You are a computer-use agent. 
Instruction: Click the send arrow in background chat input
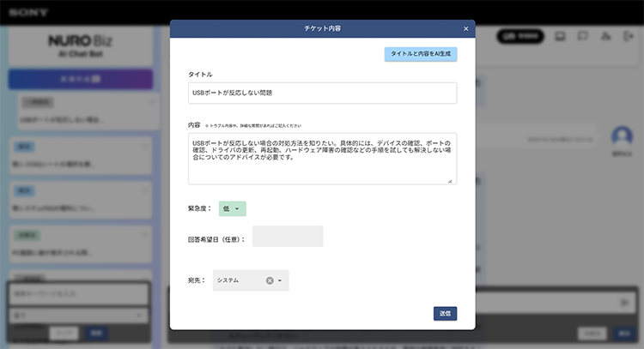point(625,303)
